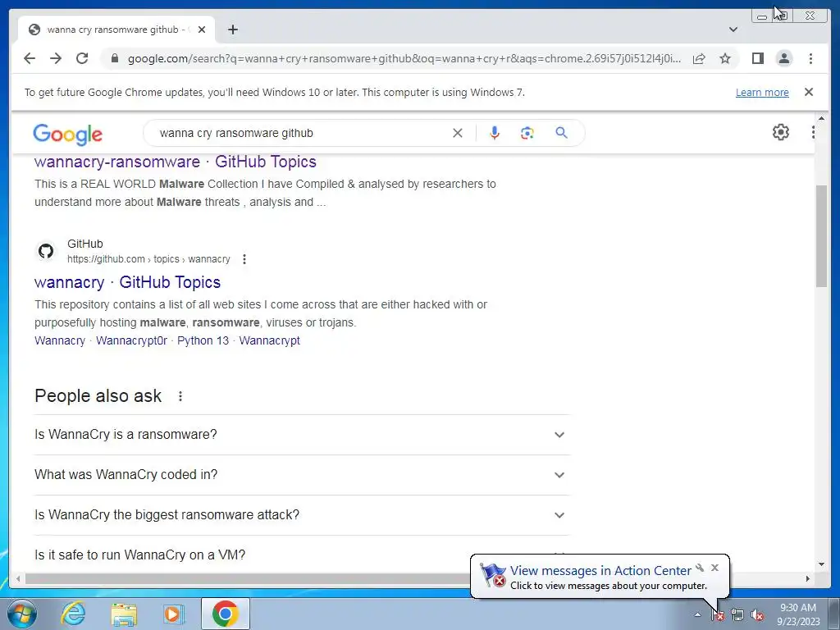The image size is (840, 630).
Task: Expand 'What was WannaCry coded in?'
Action: pos(302,475)
